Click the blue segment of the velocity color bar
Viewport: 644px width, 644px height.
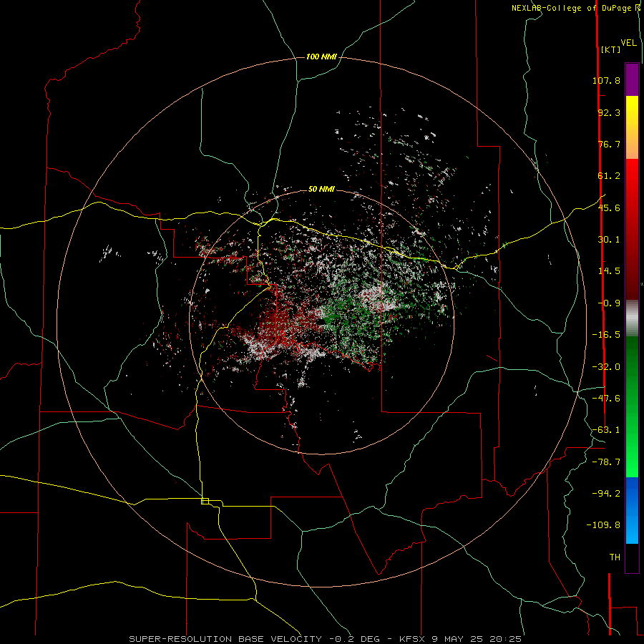click(x=632, y=510)
